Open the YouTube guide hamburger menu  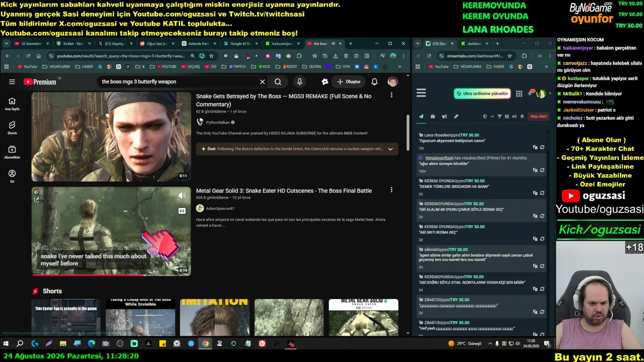click(x=12, y=82)
